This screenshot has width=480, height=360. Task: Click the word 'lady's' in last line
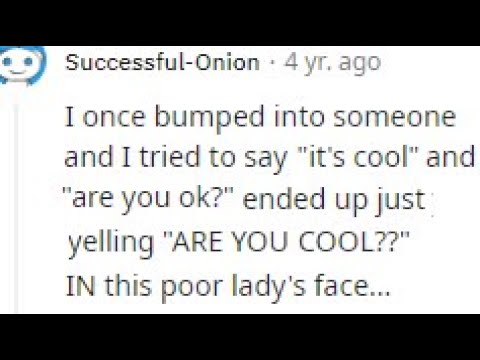click(268, 286)
